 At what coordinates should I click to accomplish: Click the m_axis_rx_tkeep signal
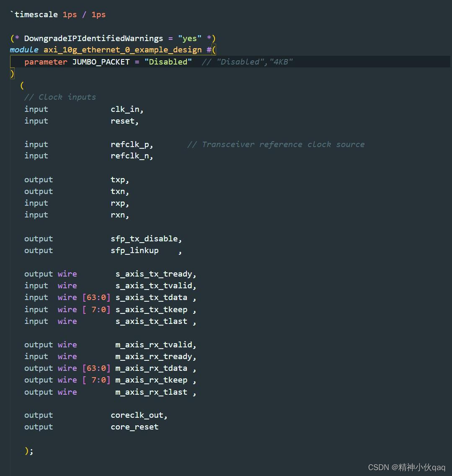click(x=151, y=380)
